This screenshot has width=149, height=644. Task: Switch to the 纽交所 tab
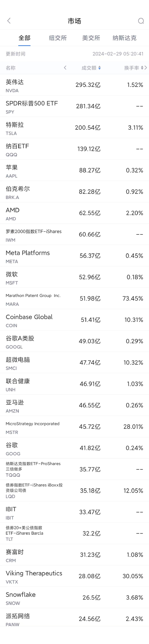tap(58, 38)
